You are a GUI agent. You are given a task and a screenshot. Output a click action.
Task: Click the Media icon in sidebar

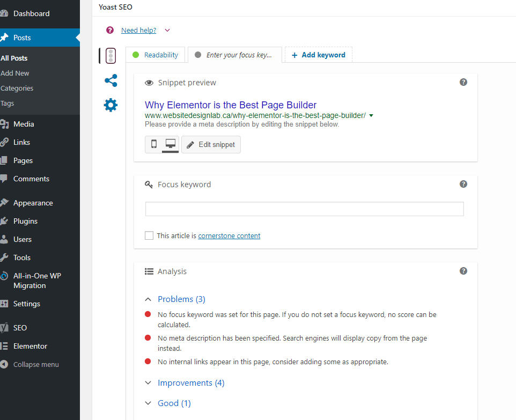pyautogui.click(x=4, y=124)
